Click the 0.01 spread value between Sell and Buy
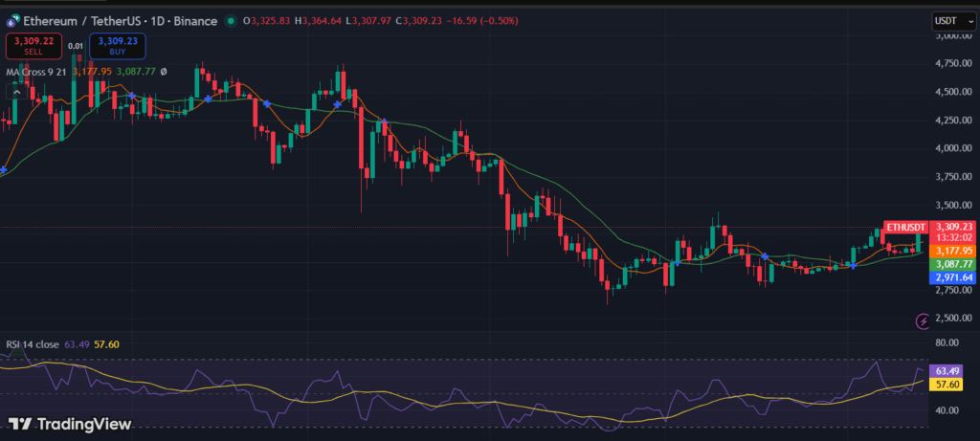Screen dimensions: 980x441 tap(75, 32)
